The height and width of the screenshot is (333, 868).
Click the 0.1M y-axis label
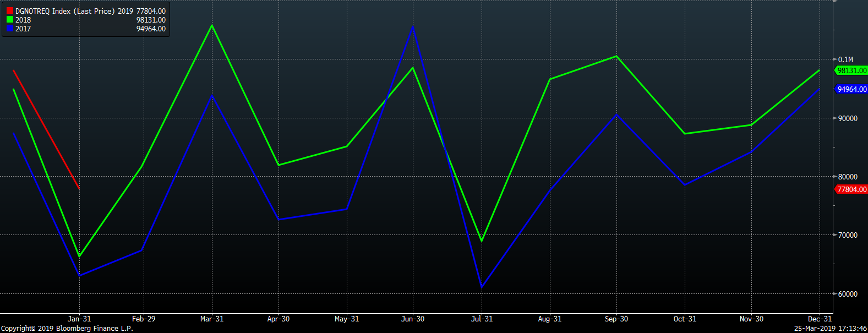coord(845,59)
